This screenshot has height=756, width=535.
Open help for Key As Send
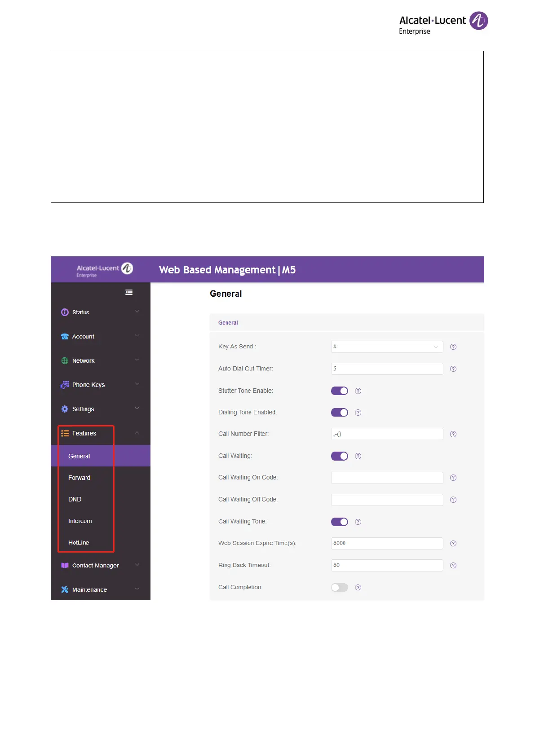point(453,347)
